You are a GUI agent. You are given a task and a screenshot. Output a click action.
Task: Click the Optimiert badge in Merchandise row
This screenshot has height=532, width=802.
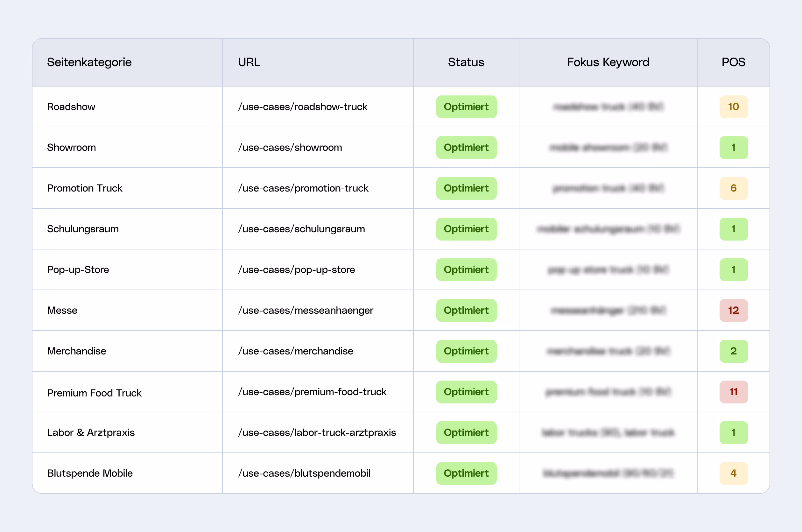(466, 351)
